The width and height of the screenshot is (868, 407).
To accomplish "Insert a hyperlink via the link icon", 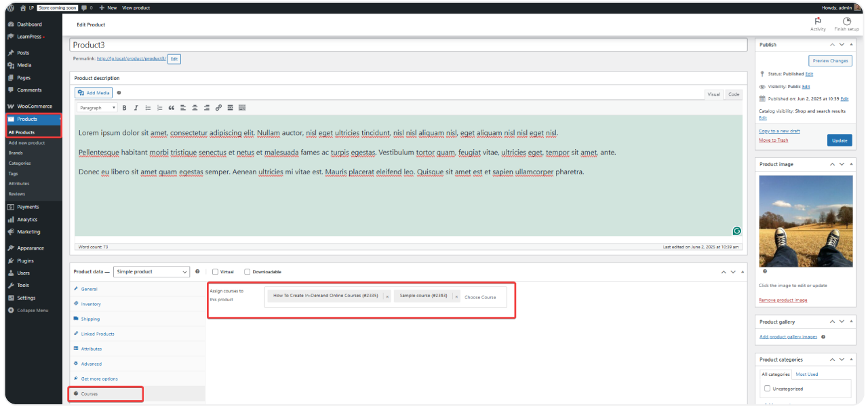I will click(218, 107).
